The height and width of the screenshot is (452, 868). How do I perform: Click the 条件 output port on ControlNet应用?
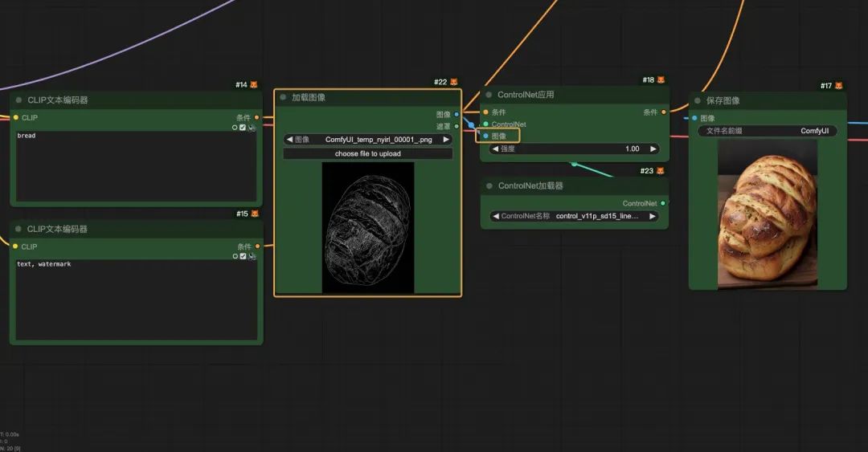click(664, 112)
